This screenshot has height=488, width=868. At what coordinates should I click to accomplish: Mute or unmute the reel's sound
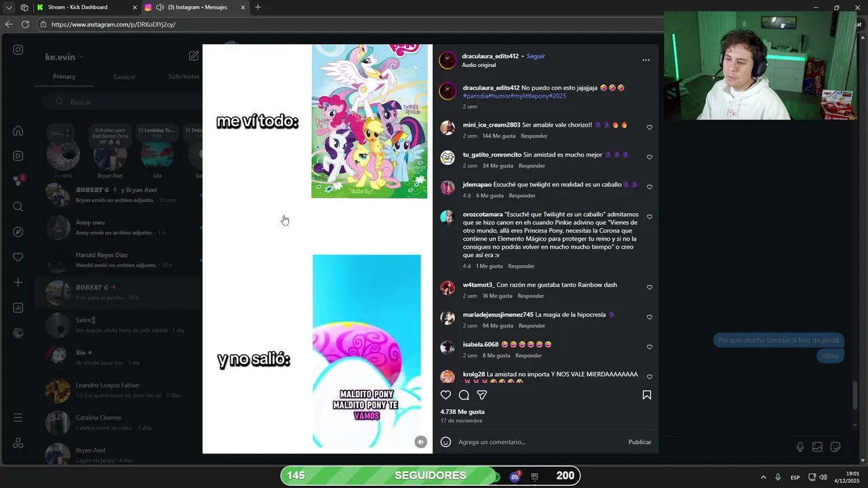point(420,442)
